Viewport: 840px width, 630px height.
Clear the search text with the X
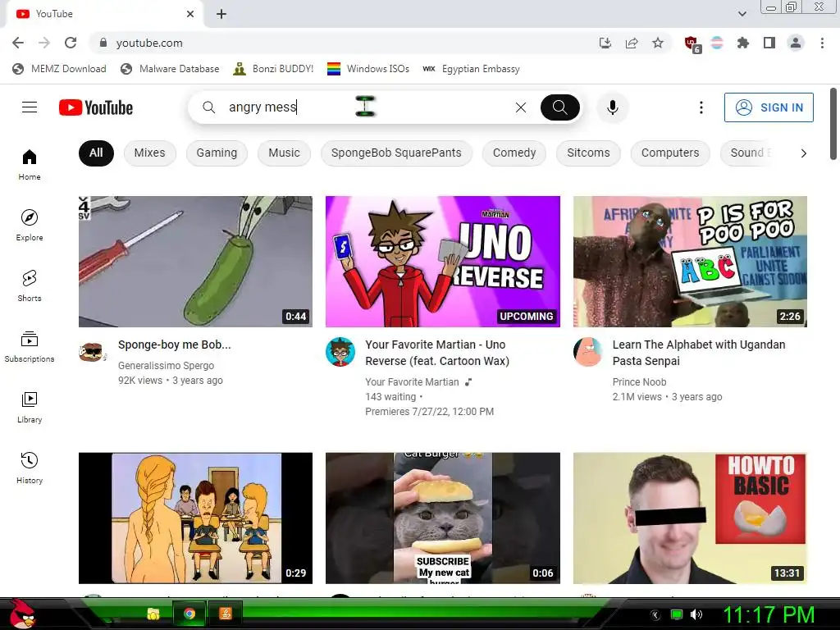coord(521,107)
